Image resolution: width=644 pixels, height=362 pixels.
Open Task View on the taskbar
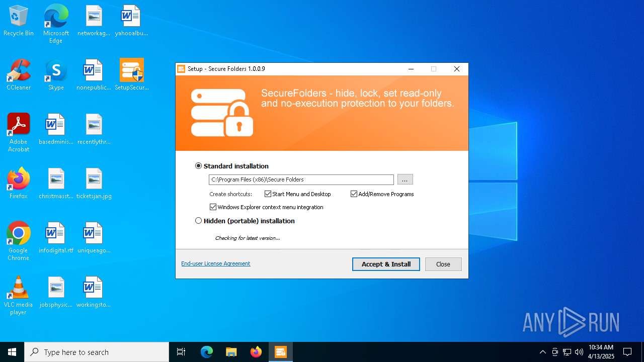181,352
